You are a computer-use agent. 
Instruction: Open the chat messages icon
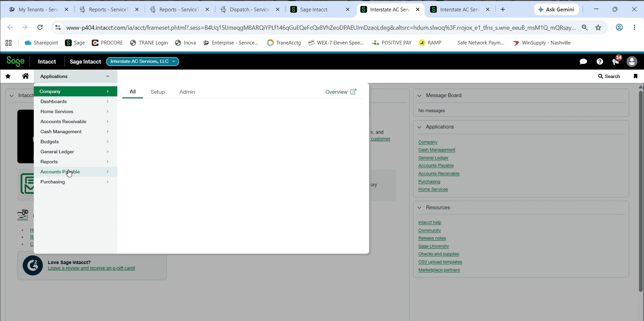(x=583, y=62)
